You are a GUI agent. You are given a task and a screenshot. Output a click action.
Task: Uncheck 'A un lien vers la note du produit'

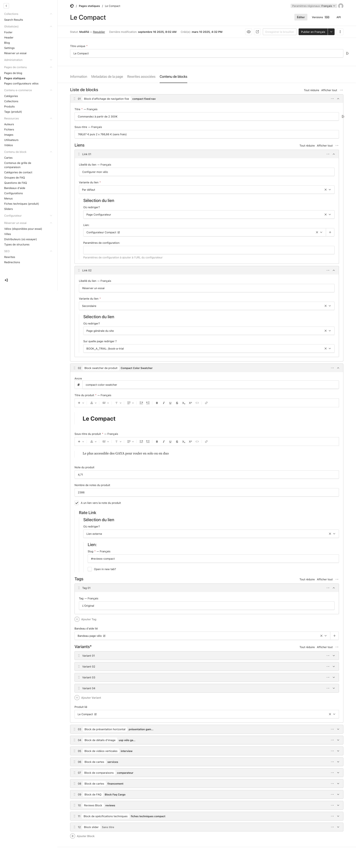[77, 503]
